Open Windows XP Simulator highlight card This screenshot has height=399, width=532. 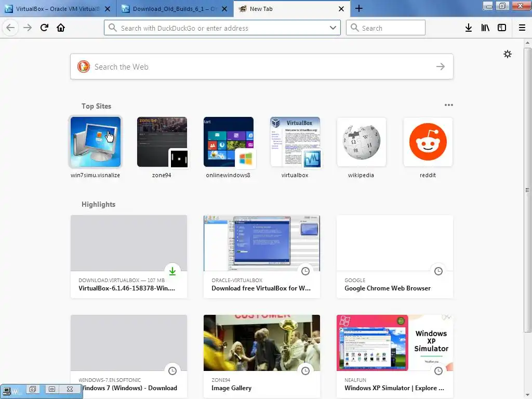coord(395,356)
